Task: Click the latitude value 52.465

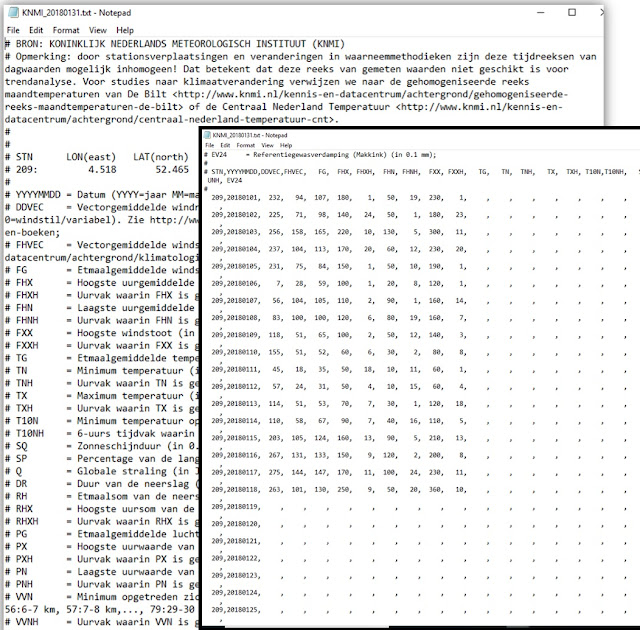Action: pos(172,170)
